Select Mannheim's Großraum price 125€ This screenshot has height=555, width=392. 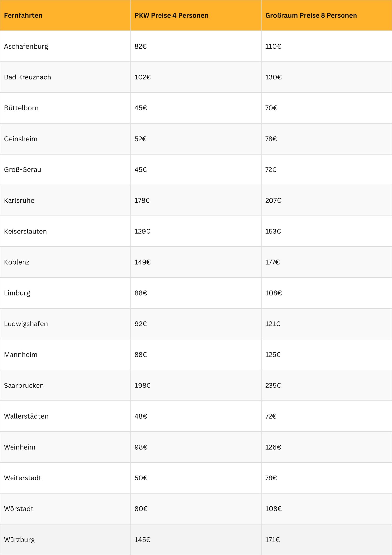point(273,355)
